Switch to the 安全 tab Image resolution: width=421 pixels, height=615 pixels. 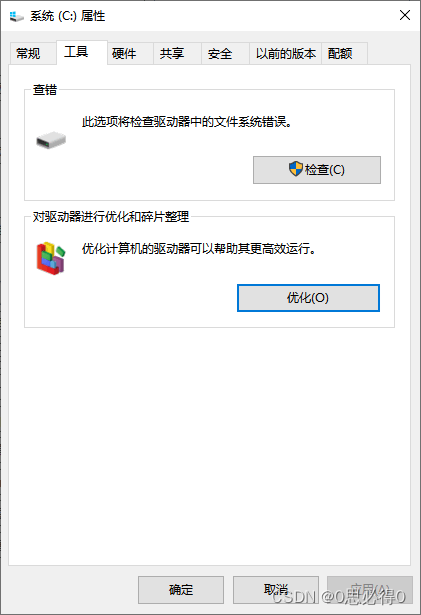tap(220, 53)
